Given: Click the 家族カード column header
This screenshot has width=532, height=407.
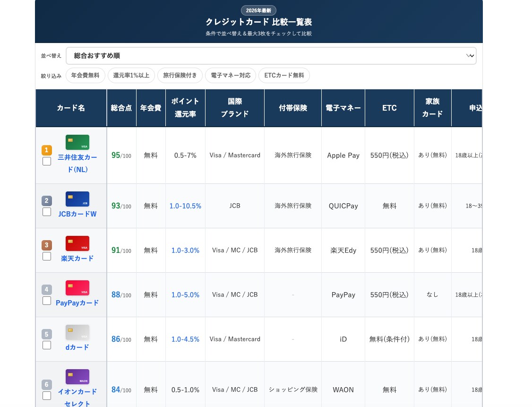Looking at the screenshot, I should point(433,108).
